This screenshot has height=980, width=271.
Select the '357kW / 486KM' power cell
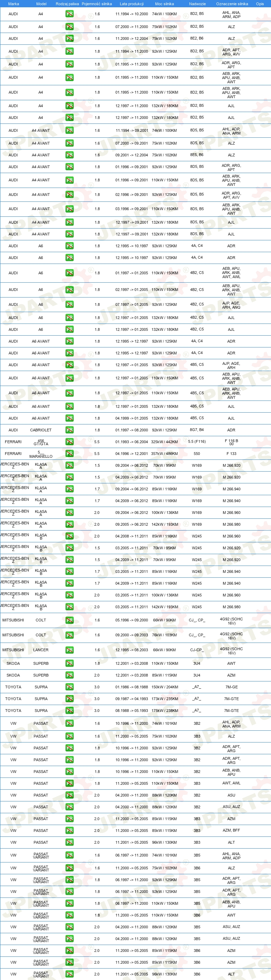[x=165, y=454]
